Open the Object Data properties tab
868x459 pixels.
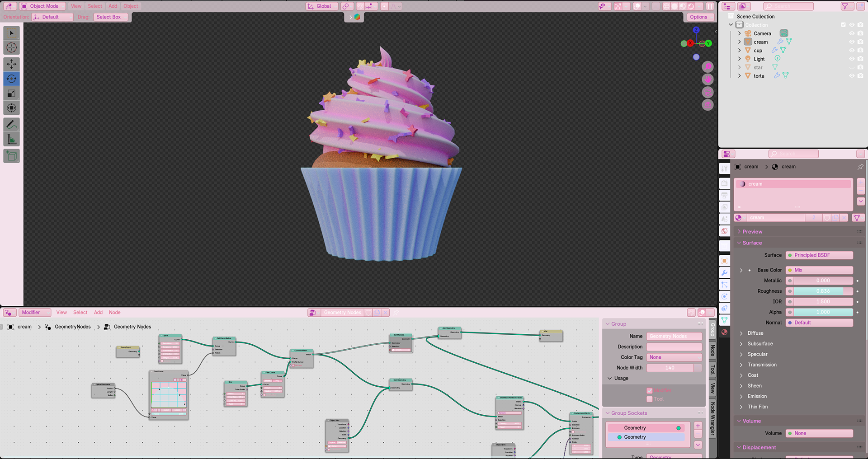click(724, 320)
